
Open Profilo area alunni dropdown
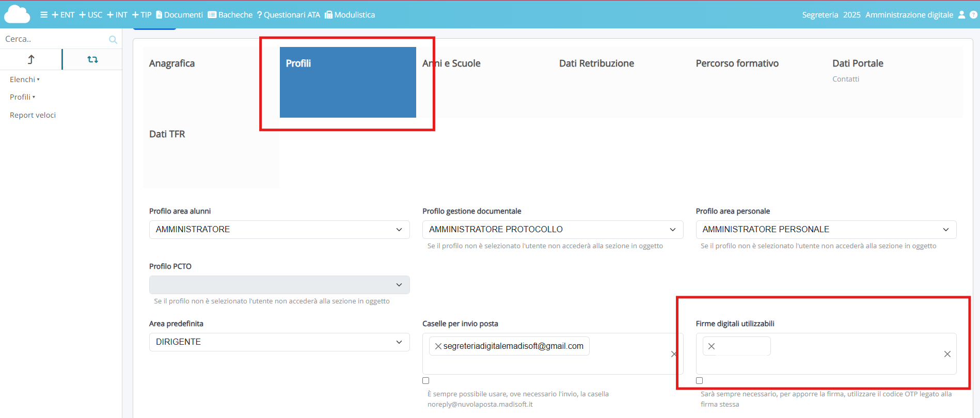point(279,230)
